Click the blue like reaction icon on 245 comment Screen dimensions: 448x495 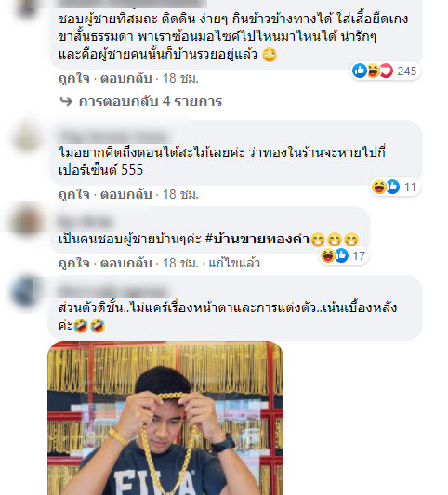click(360, 71)
